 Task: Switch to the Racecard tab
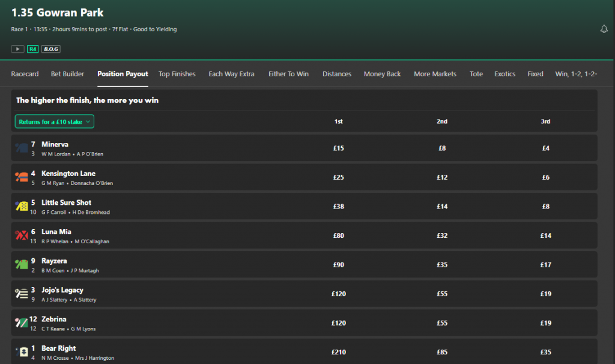(x=25, y=74)
